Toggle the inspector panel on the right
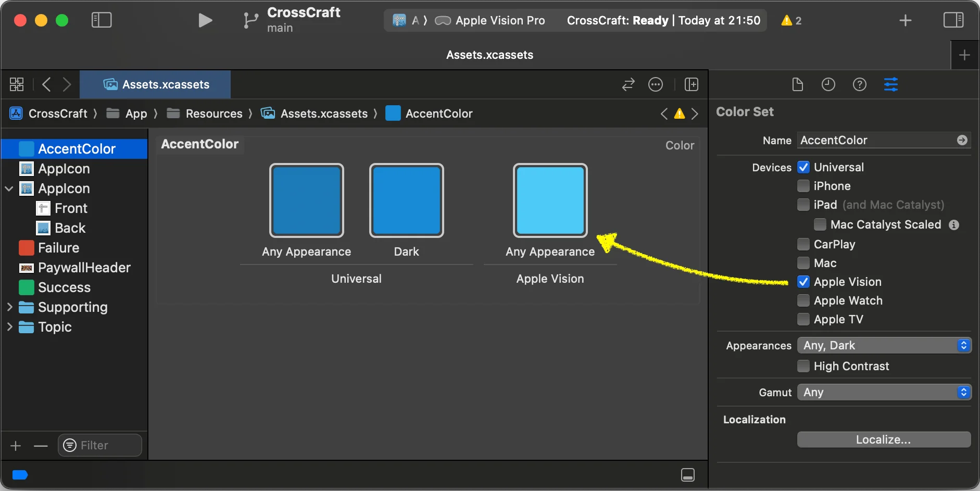 tap(953, 20)
